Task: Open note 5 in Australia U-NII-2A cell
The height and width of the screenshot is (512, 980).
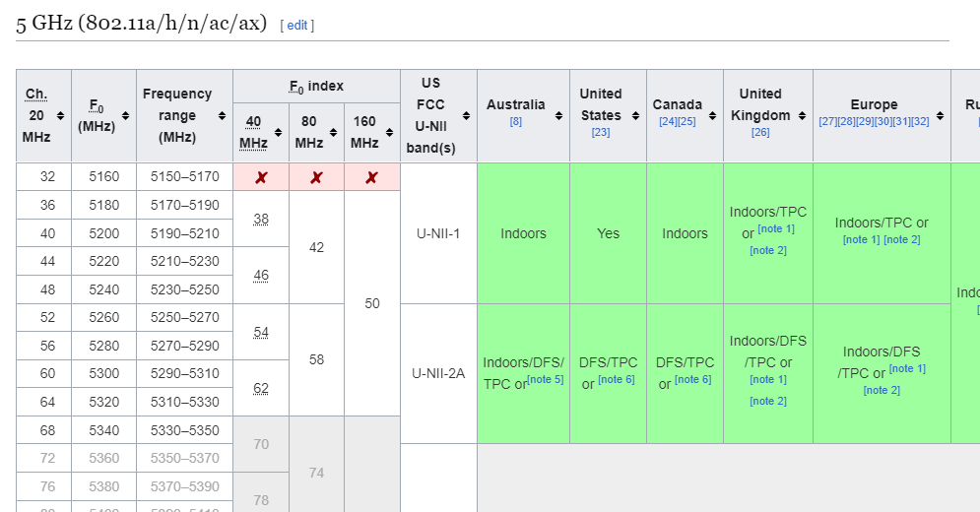Action: point(545,379)
